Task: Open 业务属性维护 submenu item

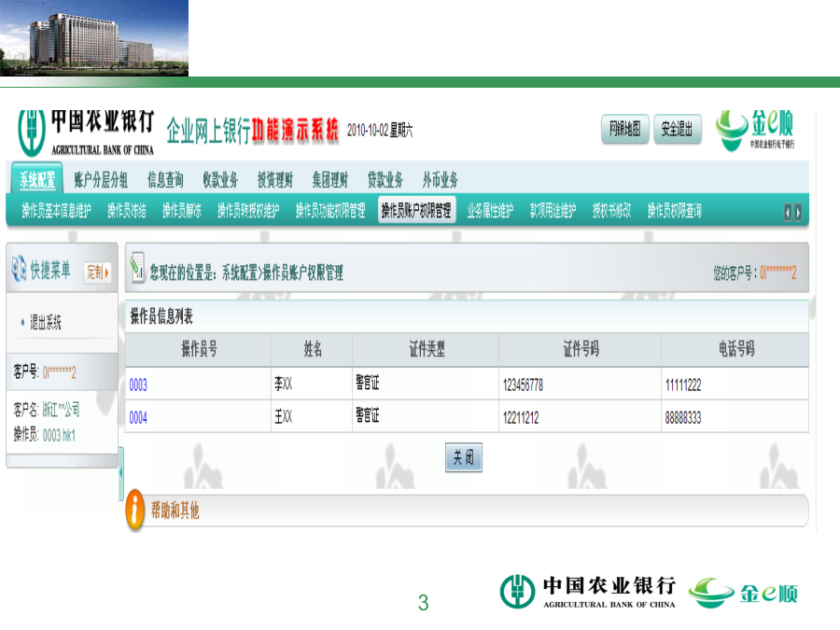Action: [490, 211]
